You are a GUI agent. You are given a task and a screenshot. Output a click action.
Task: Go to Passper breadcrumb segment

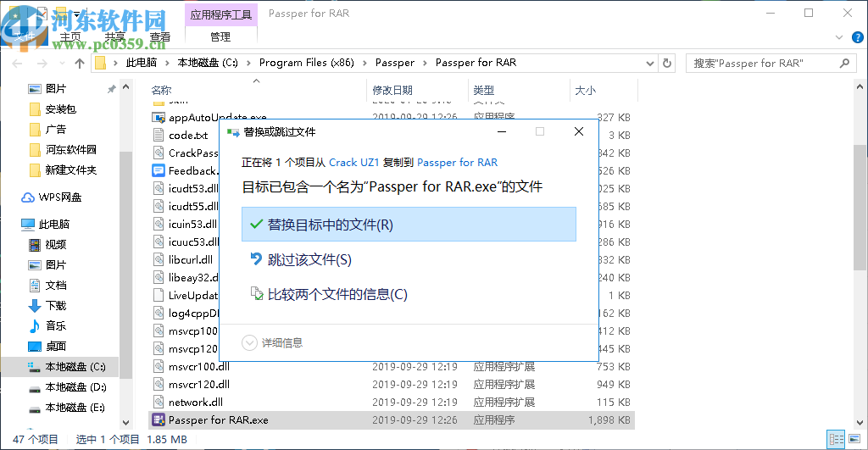395,63
